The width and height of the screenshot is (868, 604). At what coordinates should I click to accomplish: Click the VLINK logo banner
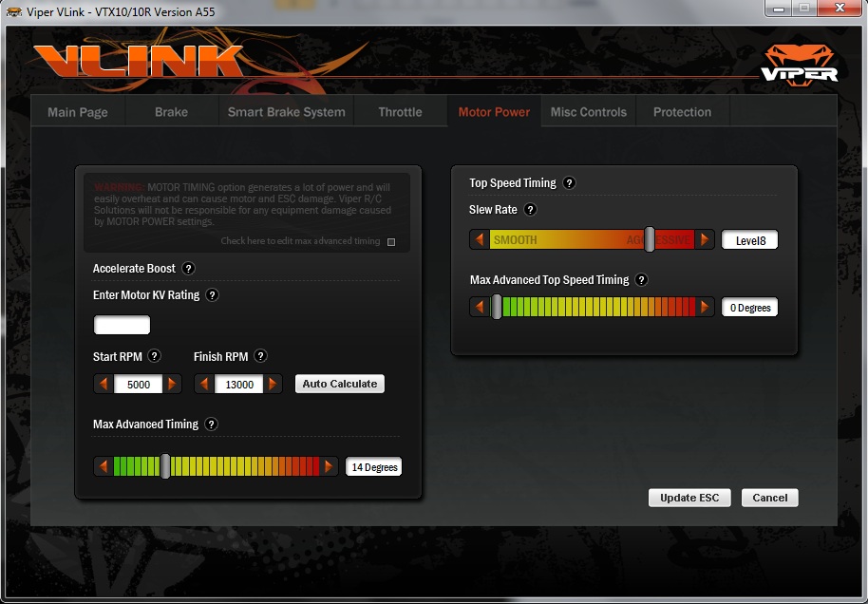click(139, 60)
